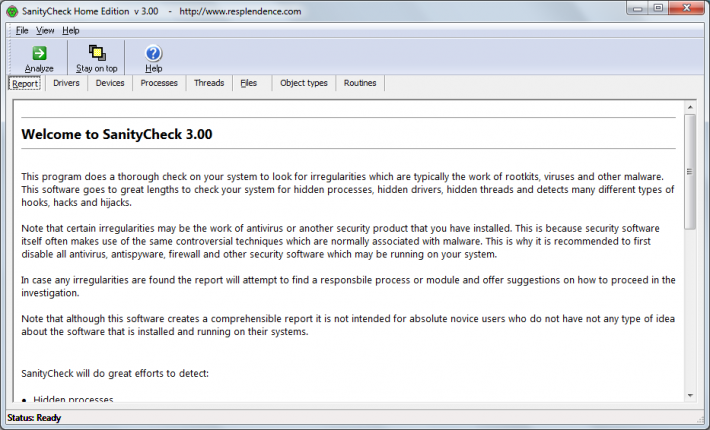The height and width of the screenshot is (430, 710).
Task: Close the SanityCheck window
Action: click(x=686, y=9)
